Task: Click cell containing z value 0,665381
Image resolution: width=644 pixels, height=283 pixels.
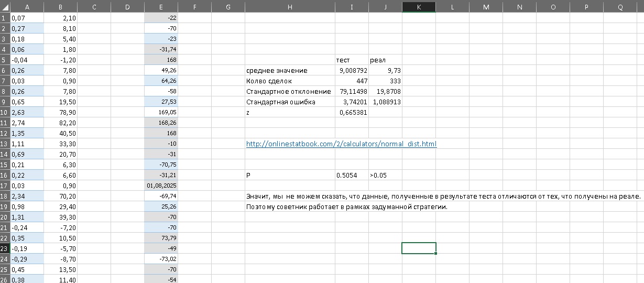Action: click(x=352, y=112)
